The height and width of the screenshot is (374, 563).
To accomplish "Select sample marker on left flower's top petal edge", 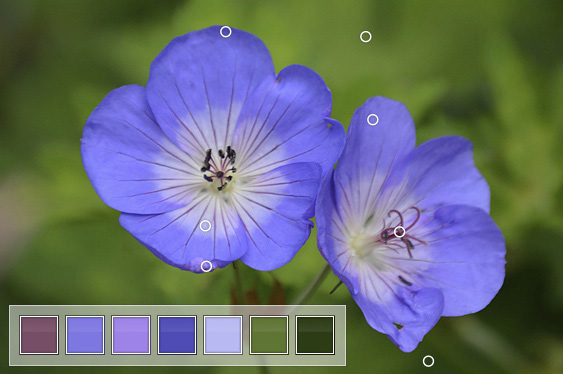I will point(225,32).
